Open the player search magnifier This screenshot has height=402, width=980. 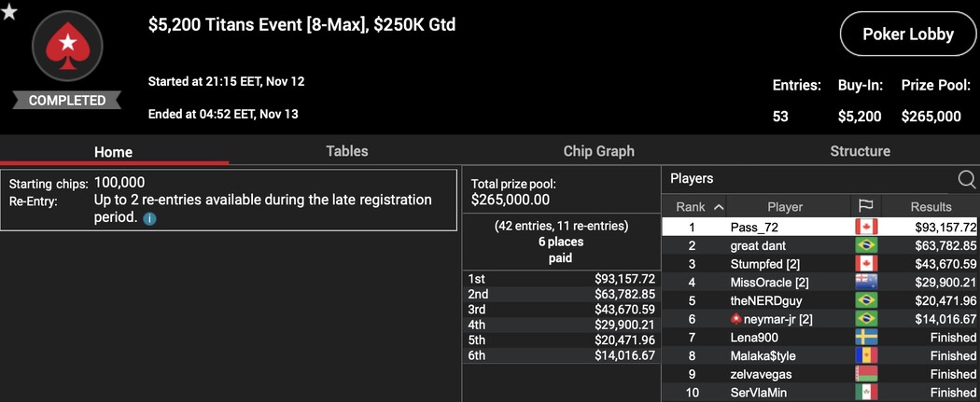click(966, 180)
